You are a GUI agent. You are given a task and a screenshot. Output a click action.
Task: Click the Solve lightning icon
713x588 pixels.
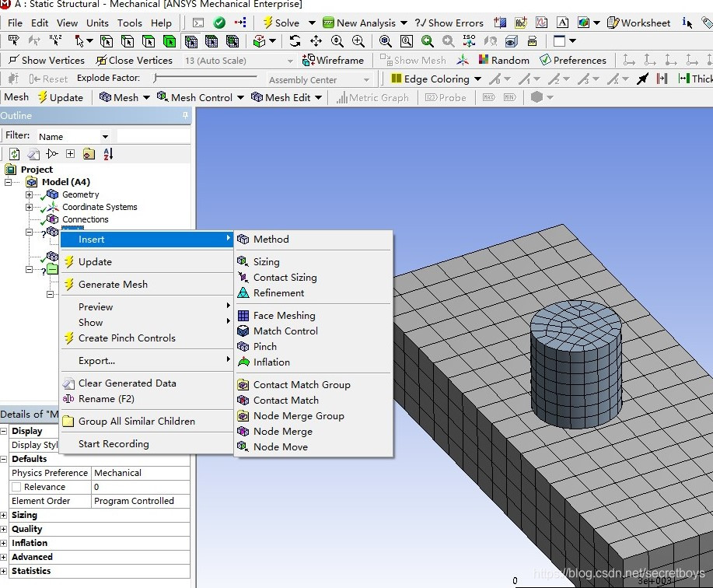pos(267,23)
